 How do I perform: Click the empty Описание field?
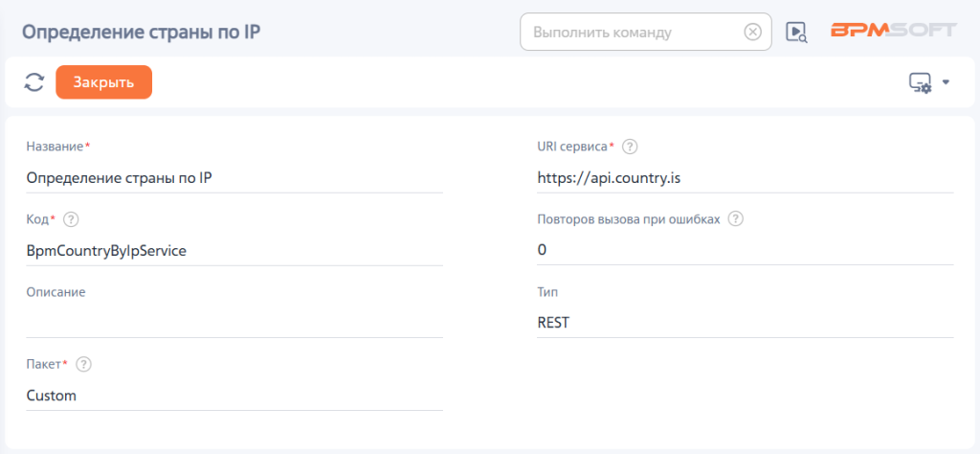click(x=234, y=324)
